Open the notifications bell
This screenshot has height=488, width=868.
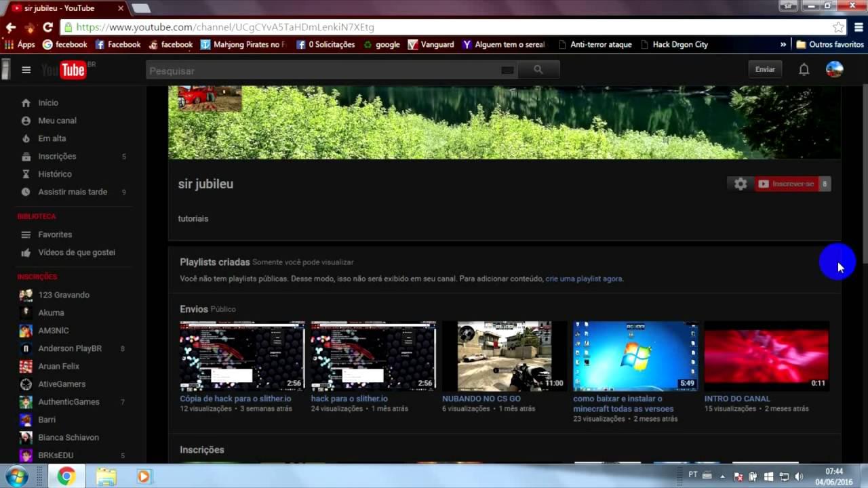tap(804, 70)
